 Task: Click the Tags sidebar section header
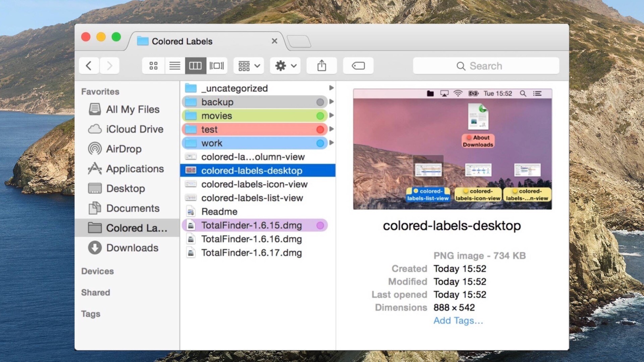coord(91,314)
